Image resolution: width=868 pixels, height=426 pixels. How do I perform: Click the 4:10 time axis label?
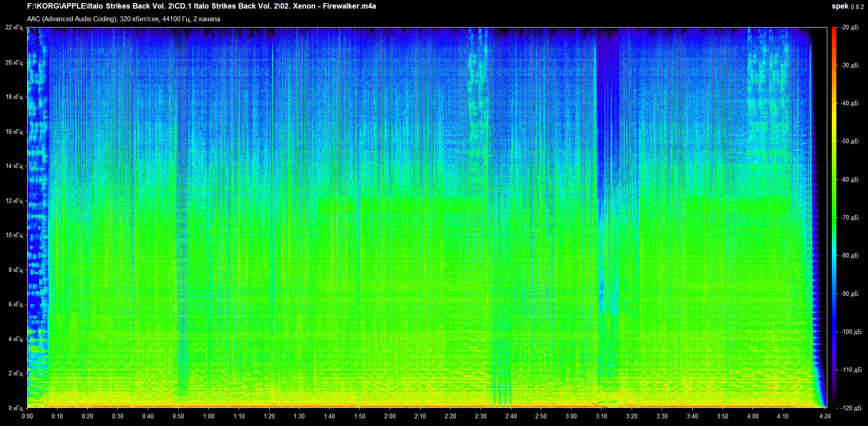[783, 416]
